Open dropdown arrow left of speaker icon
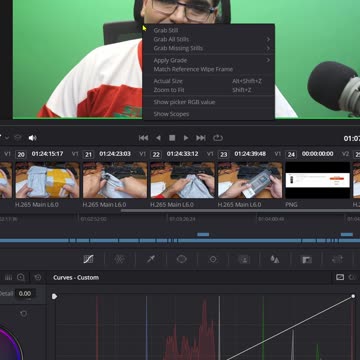The height and width of the screenshot is (360, 360). [7, 138]
